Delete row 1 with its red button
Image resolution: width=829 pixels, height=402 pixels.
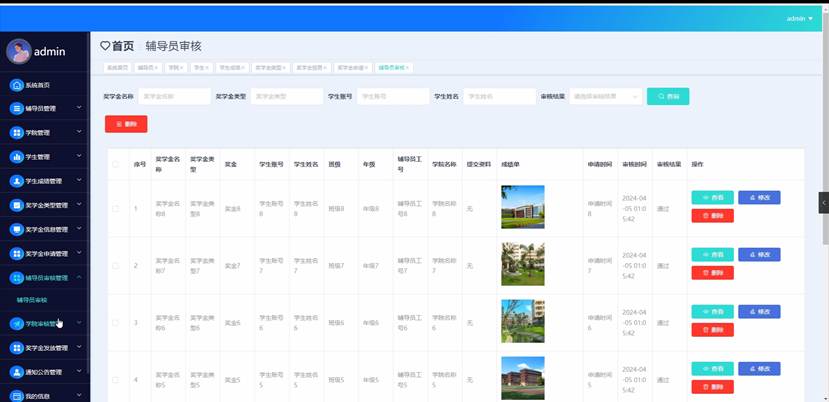(x=712, y=215)
